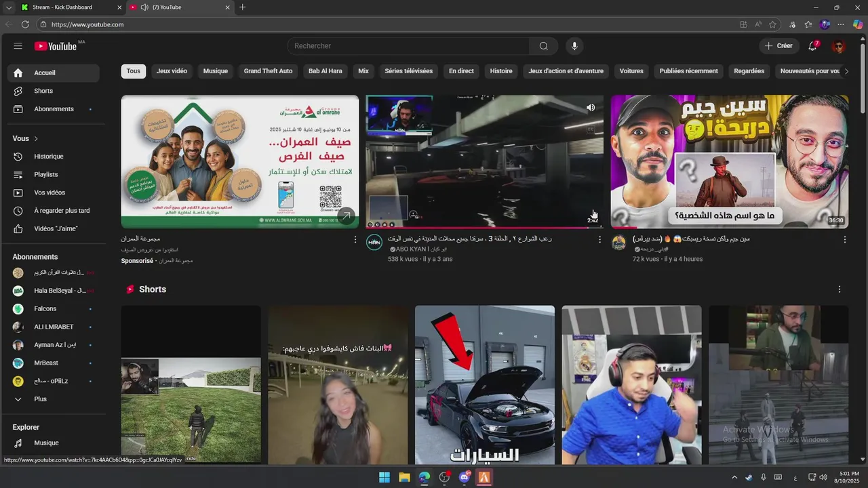Click the YouTube logo
The image size is (868, 488).
pyautogui.click(x=56, y=46)
